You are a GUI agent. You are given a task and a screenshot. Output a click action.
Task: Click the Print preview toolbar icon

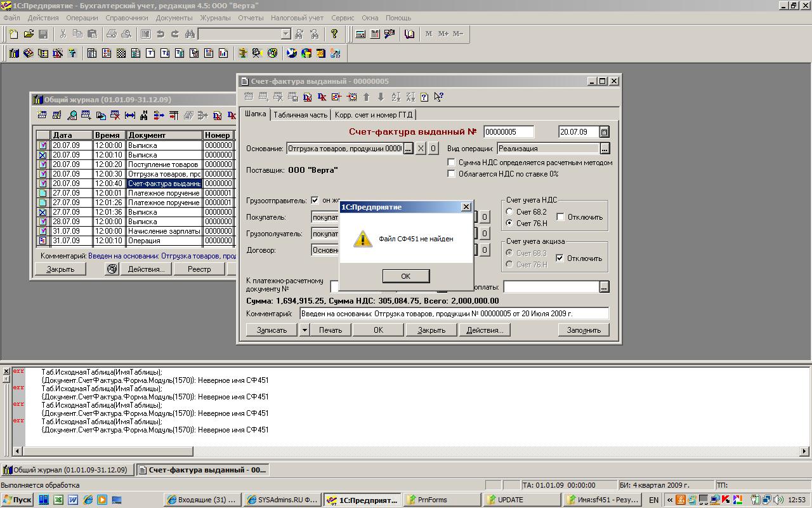point(126,34)
